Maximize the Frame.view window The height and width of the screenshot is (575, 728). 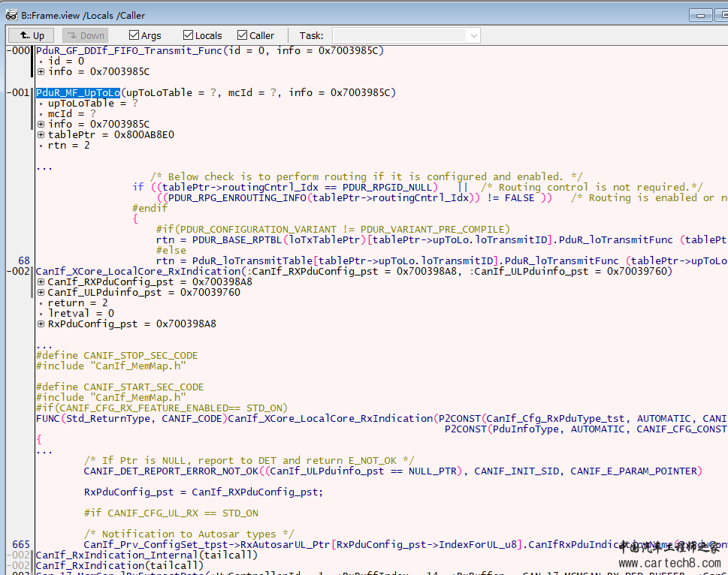[721, 15]
